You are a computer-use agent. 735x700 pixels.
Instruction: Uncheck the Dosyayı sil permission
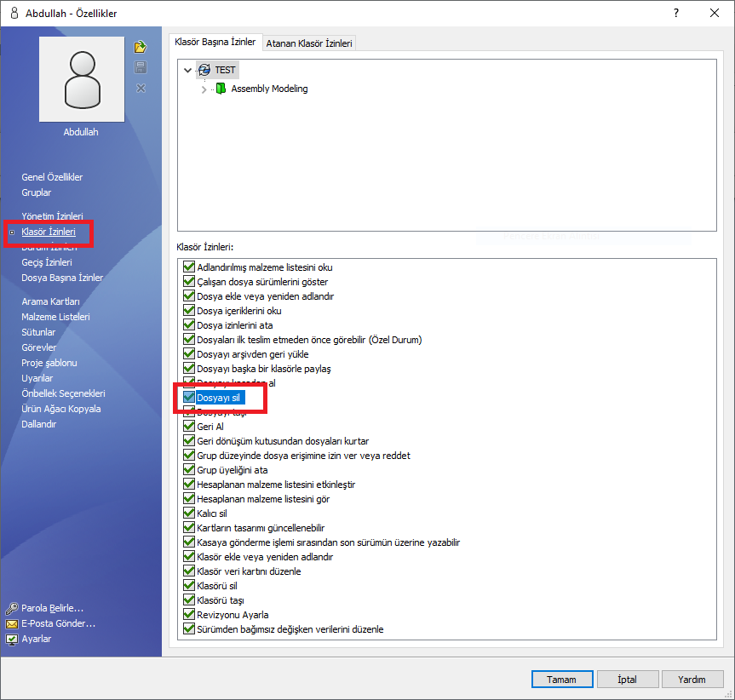(x=189, y=398)
